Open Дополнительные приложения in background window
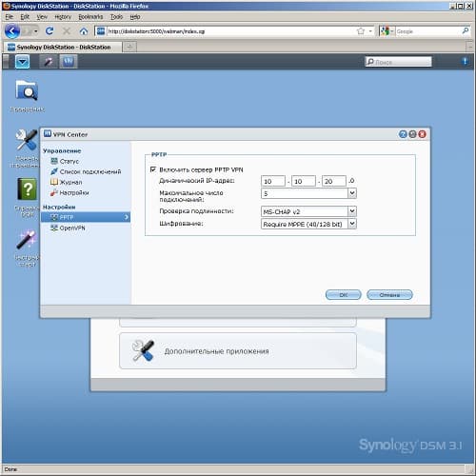Image resolution: width=476 pixels, height=476 pixels. tap(238, 351)
